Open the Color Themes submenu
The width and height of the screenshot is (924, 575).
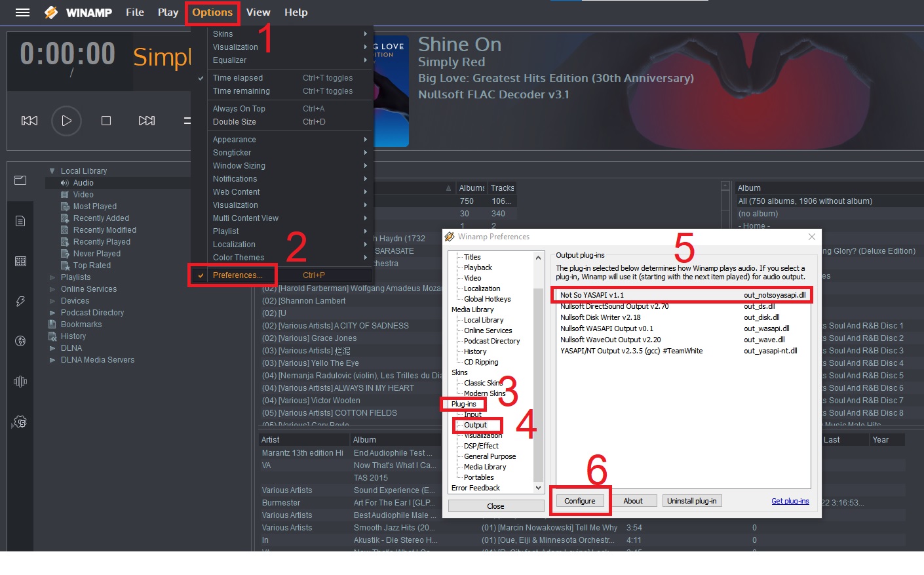pyautogui.click(x=282, y=258)
